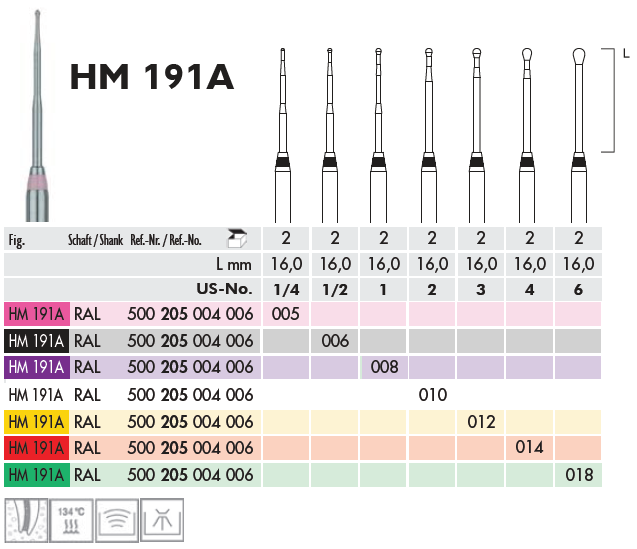The image size is (637, 549).
Task: Click the 134°C autoclave sterilization icon
Action: 71,518
